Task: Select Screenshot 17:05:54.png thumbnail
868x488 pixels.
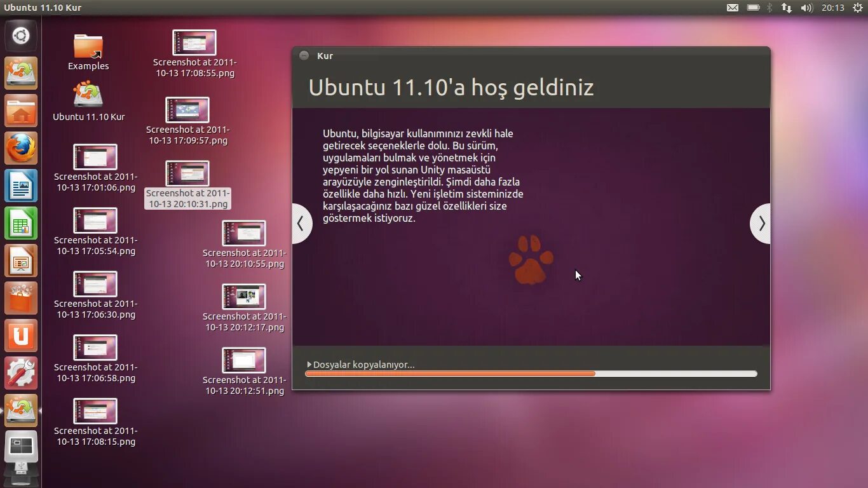Action: [95, 220]
